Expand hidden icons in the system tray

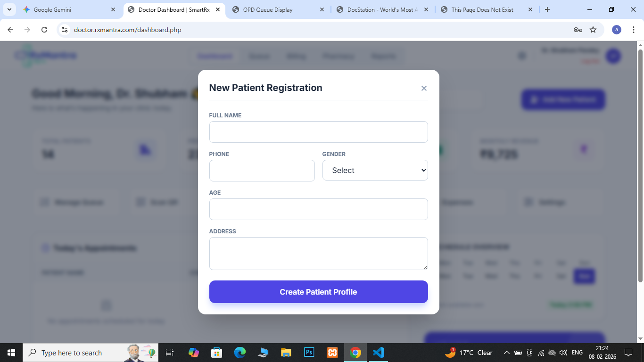(506, 352)
